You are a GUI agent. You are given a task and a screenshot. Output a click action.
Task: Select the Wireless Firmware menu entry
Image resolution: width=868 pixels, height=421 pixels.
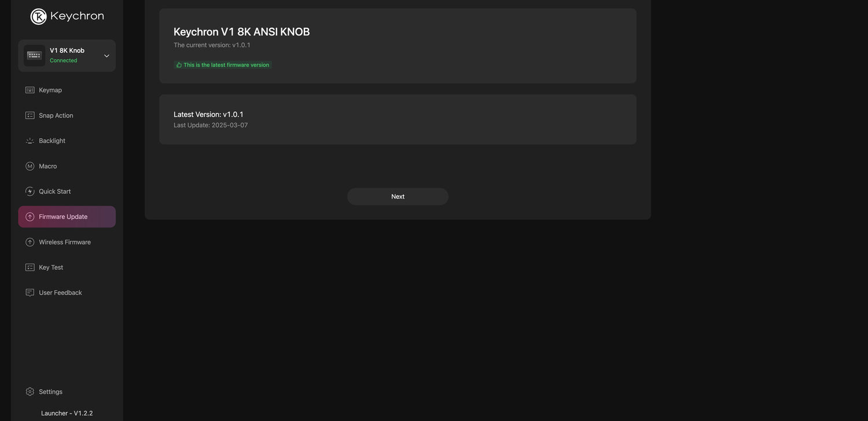pos(67,242)
